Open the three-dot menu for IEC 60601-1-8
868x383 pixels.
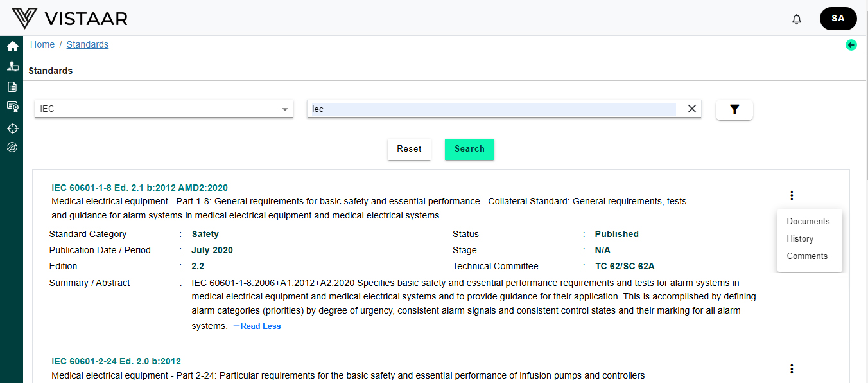tap(792, 195)
